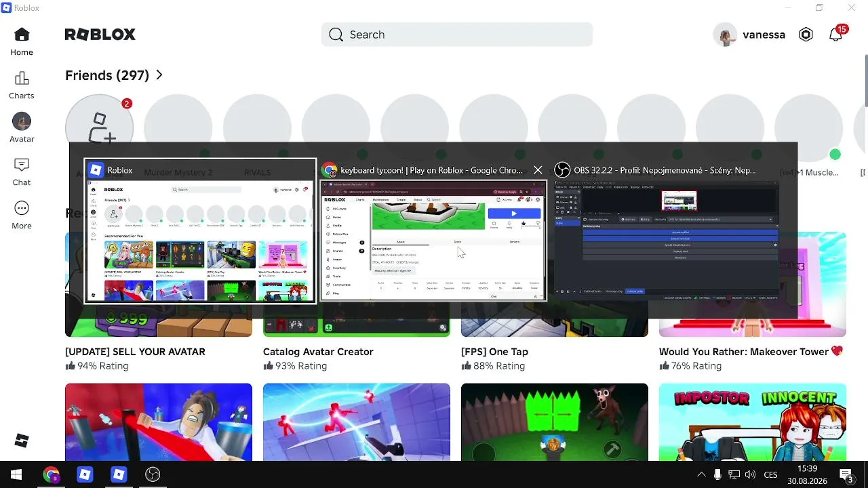Open the notifications bell

tap(836, 35)
